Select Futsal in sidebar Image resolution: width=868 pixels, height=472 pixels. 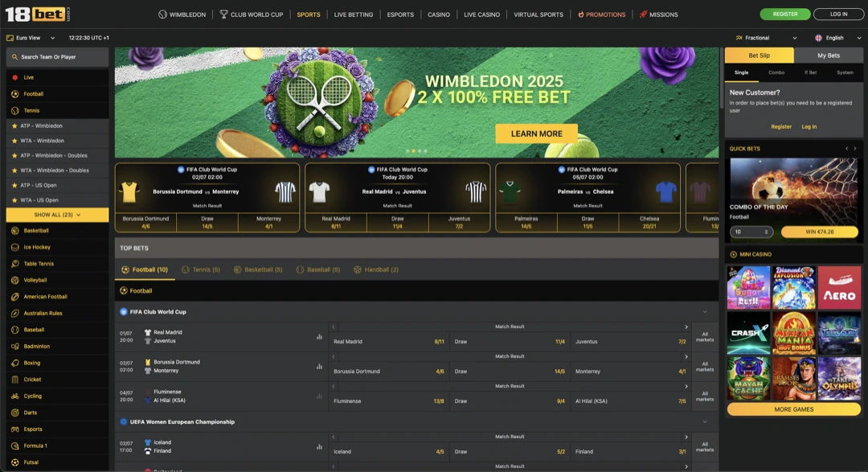click(x=57, y=462)
